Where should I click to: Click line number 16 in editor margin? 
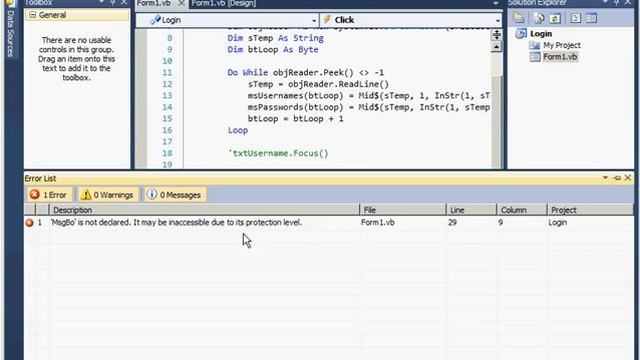(x=167, y=130)
